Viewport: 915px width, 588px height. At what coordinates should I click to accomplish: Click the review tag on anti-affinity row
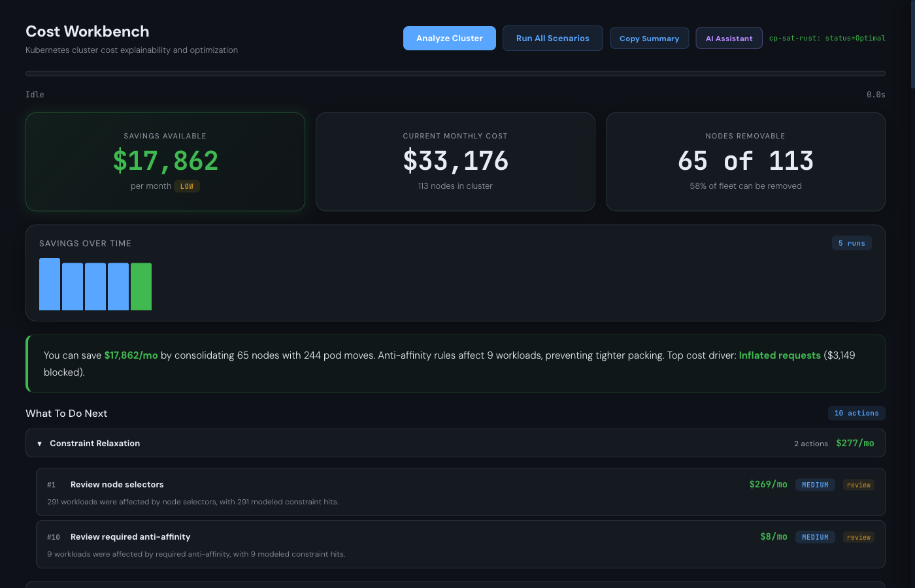[x=859, y=537]
